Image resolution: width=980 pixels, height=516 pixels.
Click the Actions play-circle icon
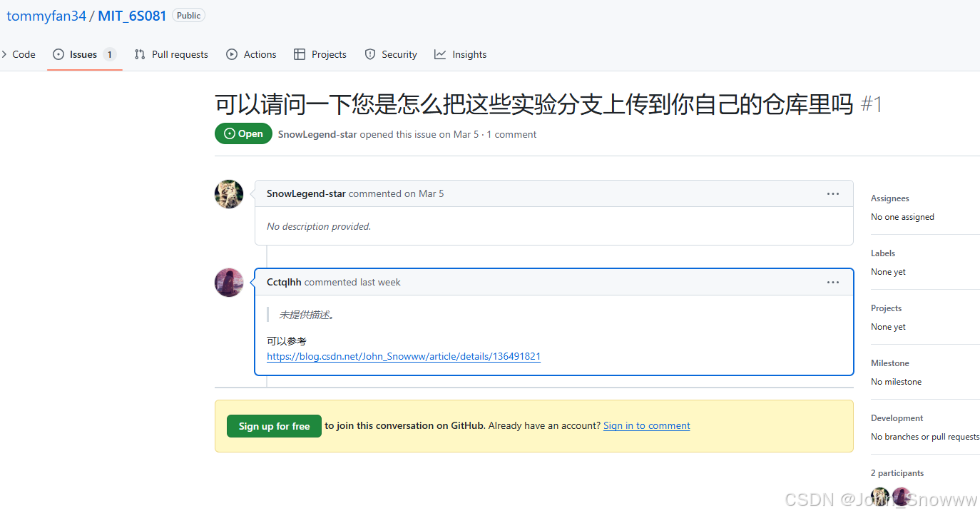[x=231, y=54]
